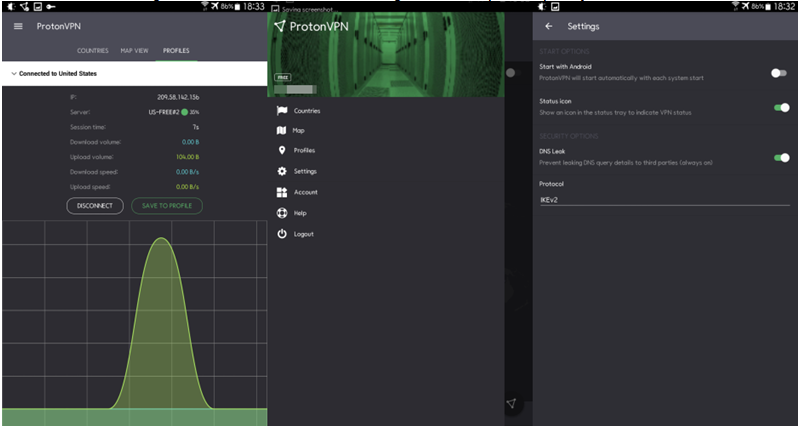Viewport: 798px width, 427px height.
Task: Click the Account icon in drawer
Action: (281, 192)
